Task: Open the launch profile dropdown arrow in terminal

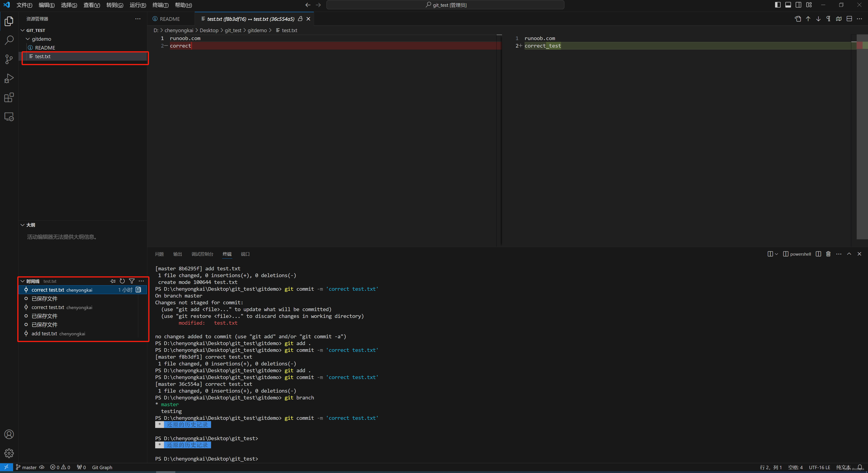Action: click(776, 254)
